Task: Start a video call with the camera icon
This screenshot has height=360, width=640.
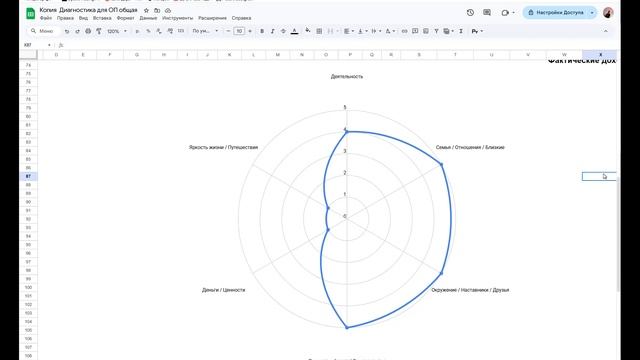Action: (505, 13)
